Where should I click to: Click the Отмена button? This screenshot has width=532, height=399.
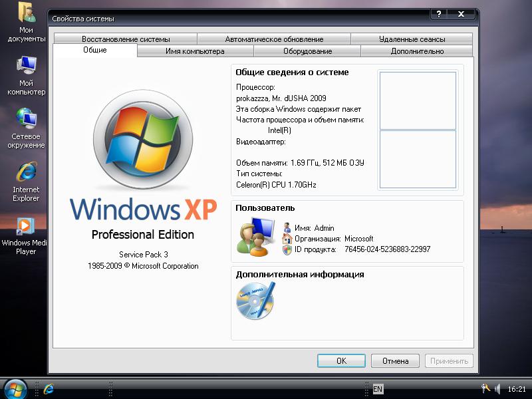click(395, 360)
